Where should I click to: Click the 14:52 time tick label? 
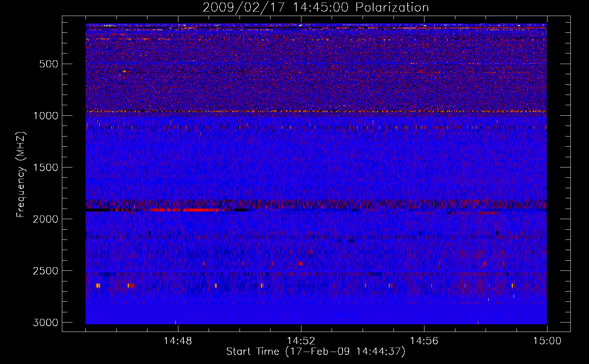tap(301, 341)
